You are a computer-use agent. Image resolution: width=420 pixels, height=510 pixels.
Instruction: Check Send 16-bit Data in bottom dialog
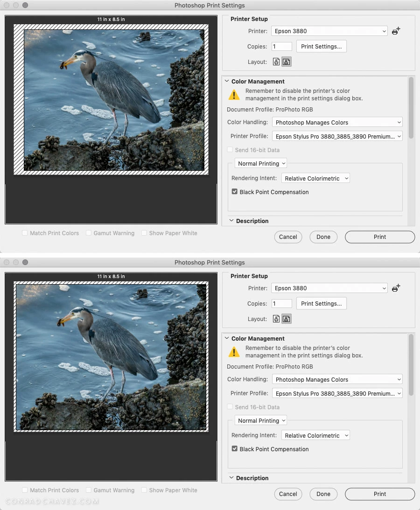(x=230, y=406)
